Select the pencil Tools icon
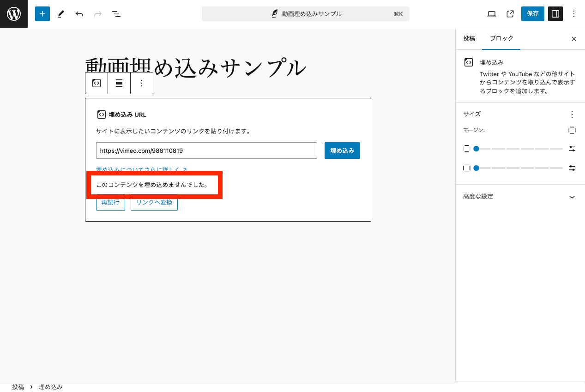 click(x=61, y=14)
